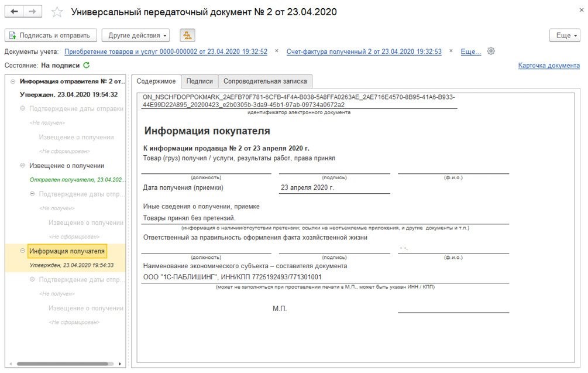Open accounting documents settings gear icon
The image size is (588, 373).
[x=491, y=51]
